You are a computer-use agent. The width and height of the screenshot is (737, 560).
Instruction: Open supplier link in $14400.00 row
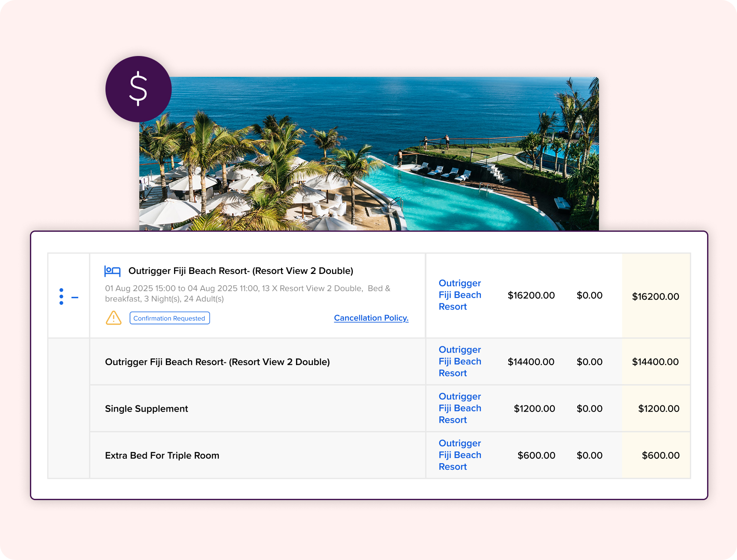[x=460, y=361]
